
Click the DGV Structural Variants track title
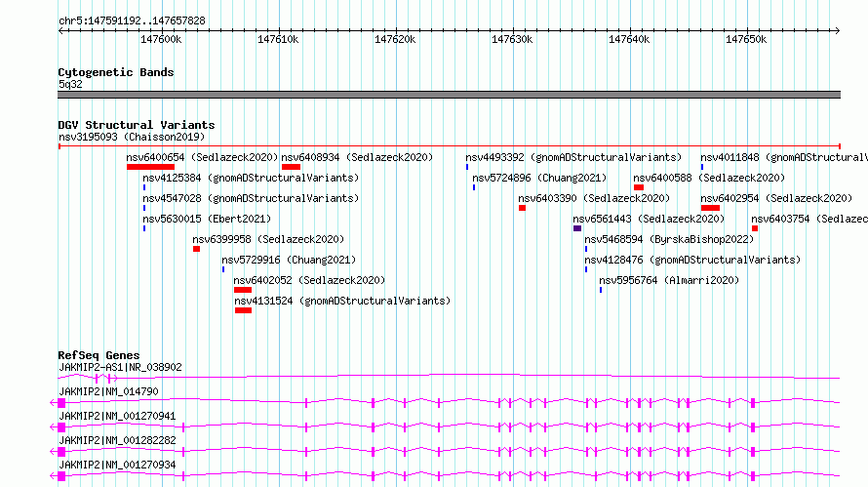click(x=137, y=125)
